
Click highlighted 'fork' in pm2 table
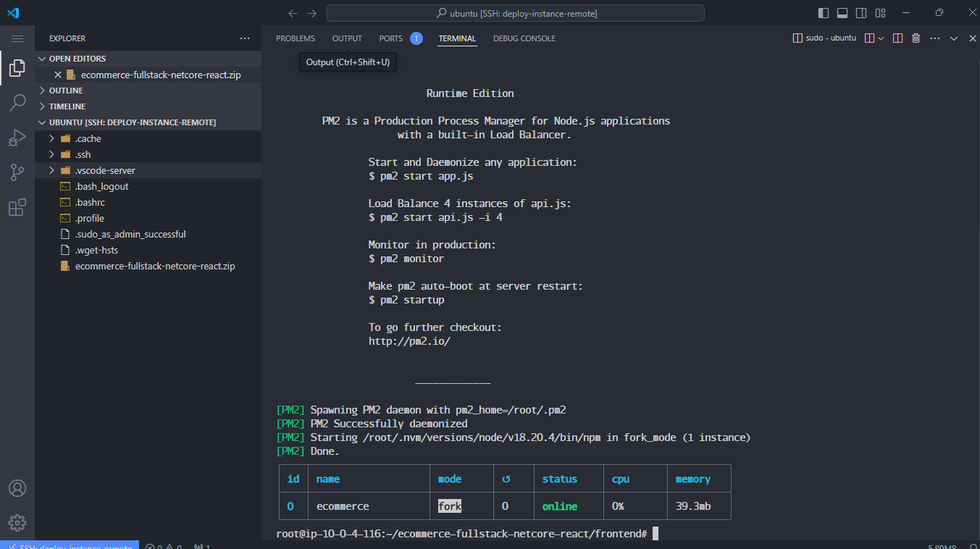[450, 506]
